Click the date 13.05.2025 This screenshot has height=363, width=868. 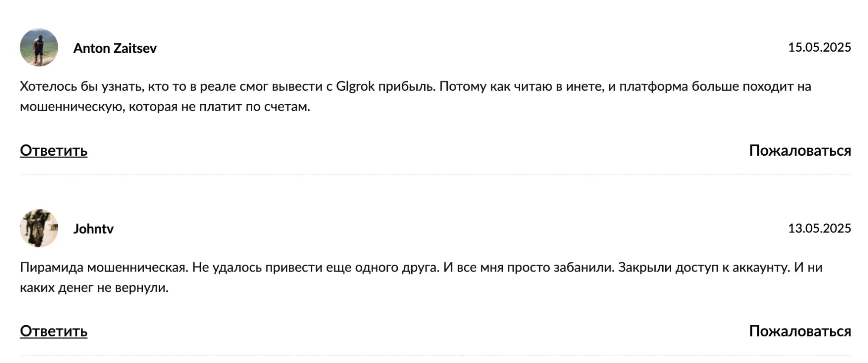coord(819,229)
